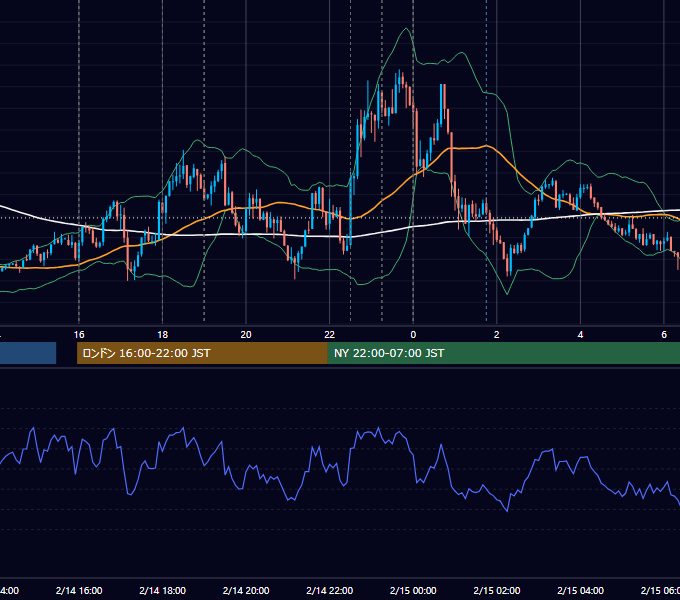The image size is (680, 600).
Task: Click hour label 16 on time axis
Action: 79,335
